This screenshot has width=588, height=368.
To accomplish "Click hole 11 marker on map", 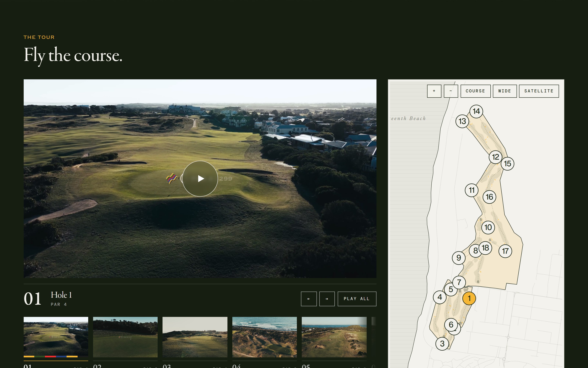I will [472, 190].
